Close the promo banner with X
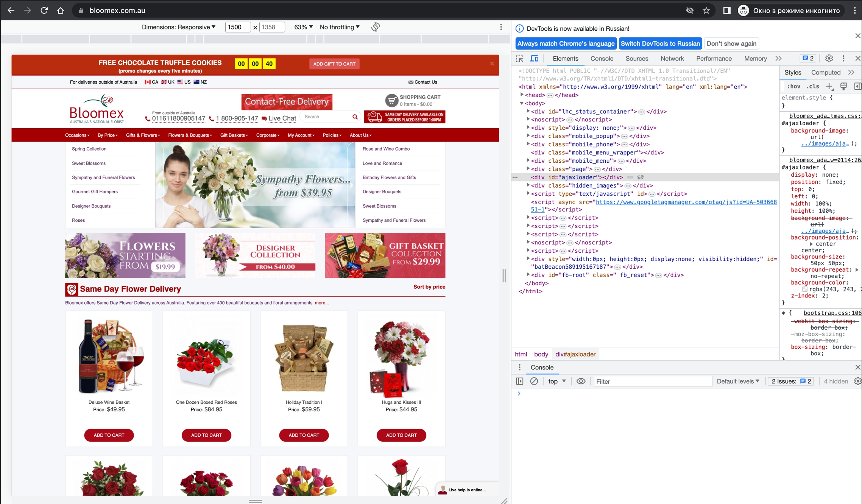The width and height of the screenshot is (862, 504). (x=492, y=64)
